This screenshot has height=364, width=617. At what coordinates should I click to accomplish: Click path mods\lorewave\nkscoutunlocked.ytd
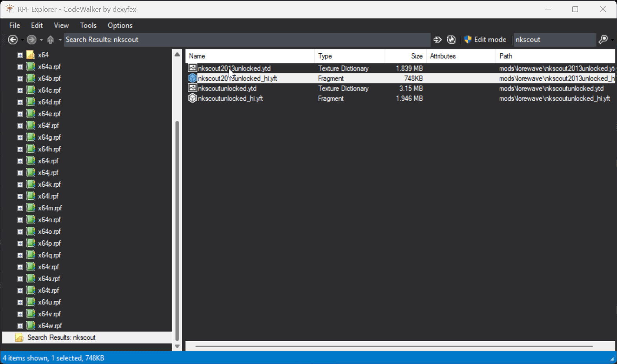551,89
